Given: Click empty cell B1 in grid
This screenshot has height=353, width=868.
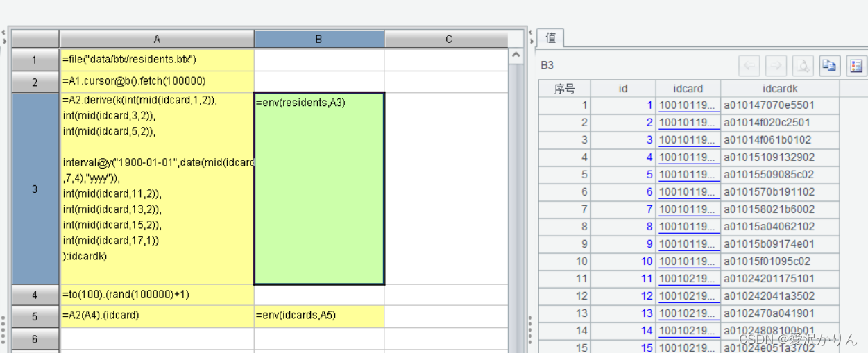Looking at the screenshot, I should [319, 60].
